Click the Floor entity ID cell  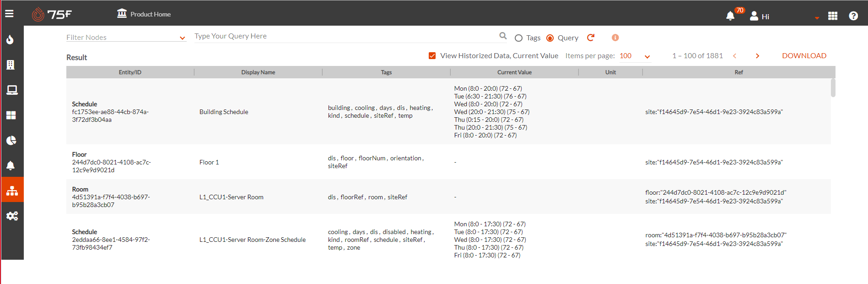click(x=111, y=162)
